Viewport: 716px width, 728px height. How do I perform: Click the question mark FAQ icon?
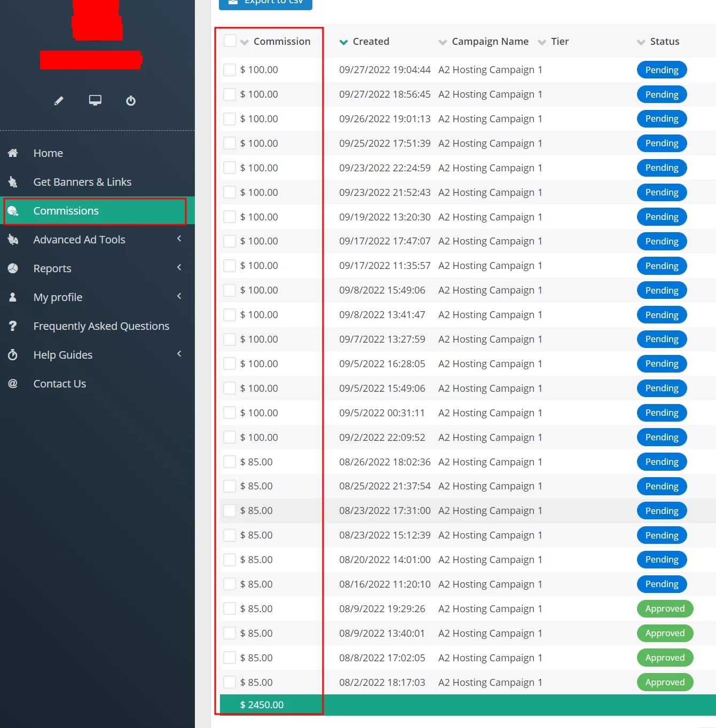13,326
